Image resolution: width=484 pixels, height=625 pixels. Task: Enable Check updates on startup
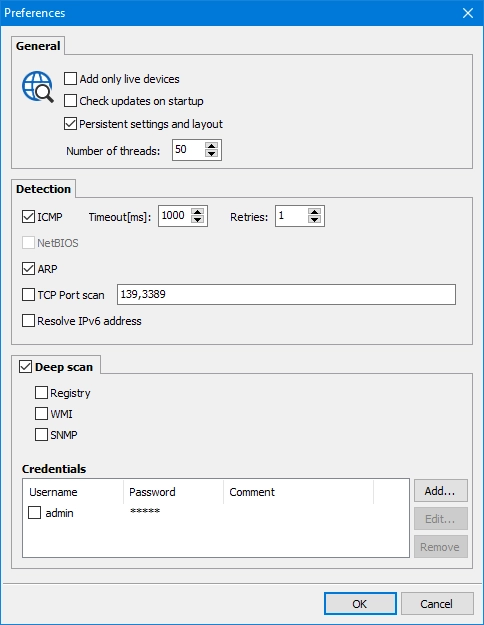71,100
